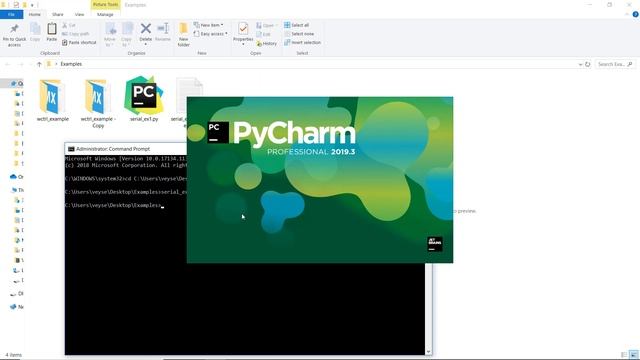Screen dimensions: 640x360
Task: Click Select none in the ribbon
Action: [299, 34]
